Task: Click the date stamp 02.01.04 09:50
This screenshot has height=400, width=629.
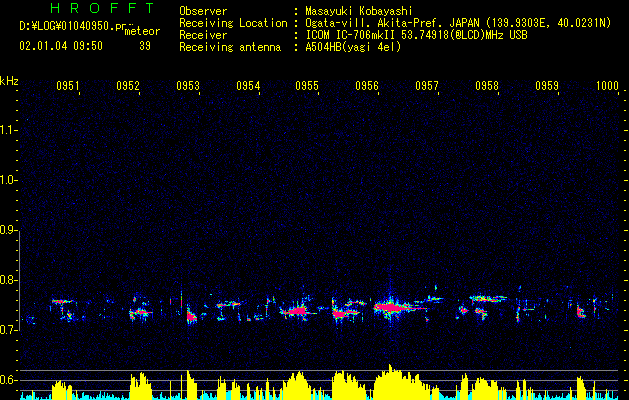Action: (61, 46)
